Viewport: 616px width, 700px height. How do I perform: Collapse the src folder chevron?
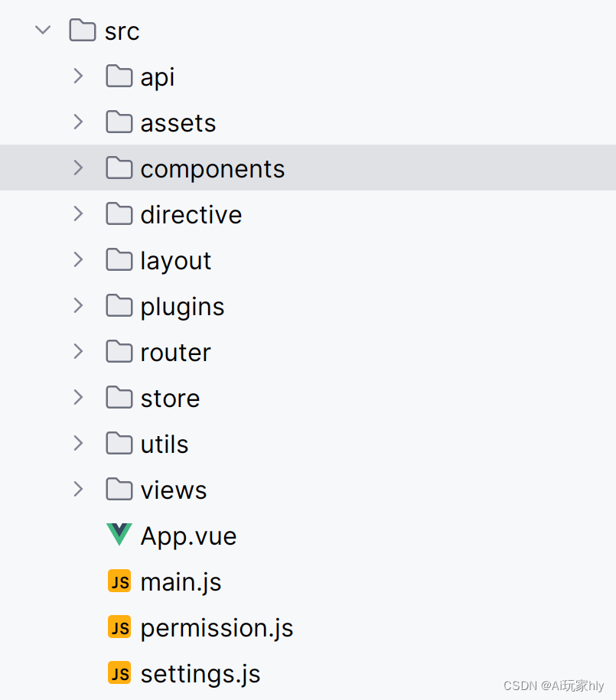tap(43, 30)
